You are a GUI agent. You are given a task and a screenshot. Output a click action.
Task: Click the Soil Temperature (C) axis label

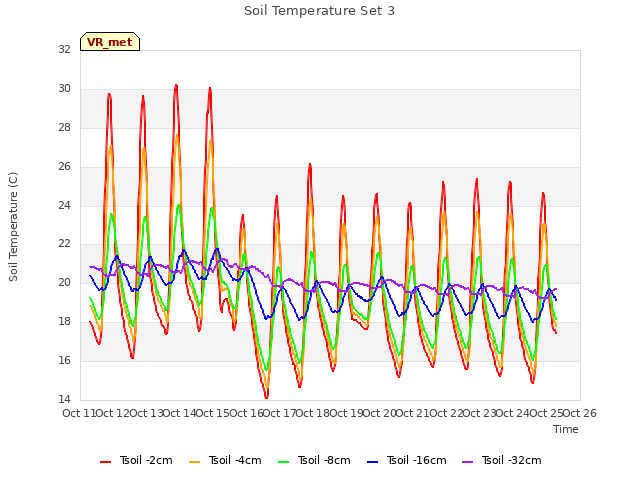point(13,227)
